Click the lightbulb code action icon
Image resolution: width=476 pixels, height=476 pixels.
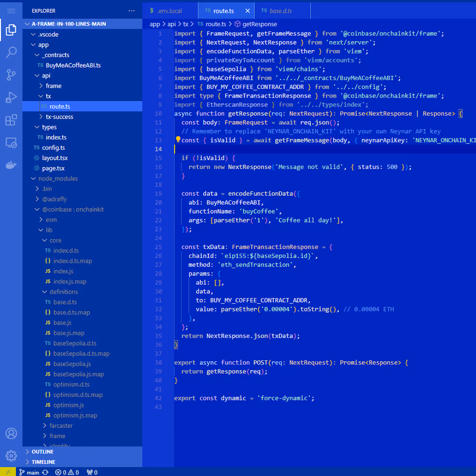tap(178, 140)
